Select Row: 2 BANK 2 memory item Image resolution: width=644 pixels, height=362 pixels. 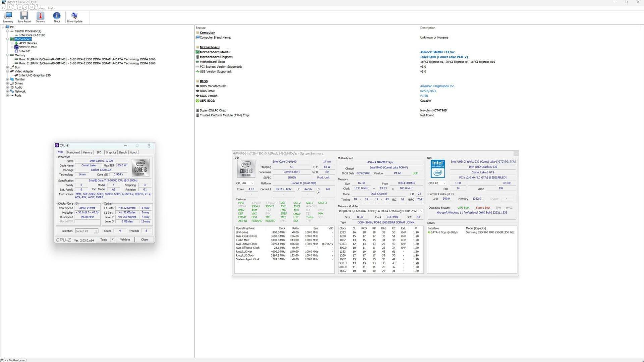coord(87,63)
